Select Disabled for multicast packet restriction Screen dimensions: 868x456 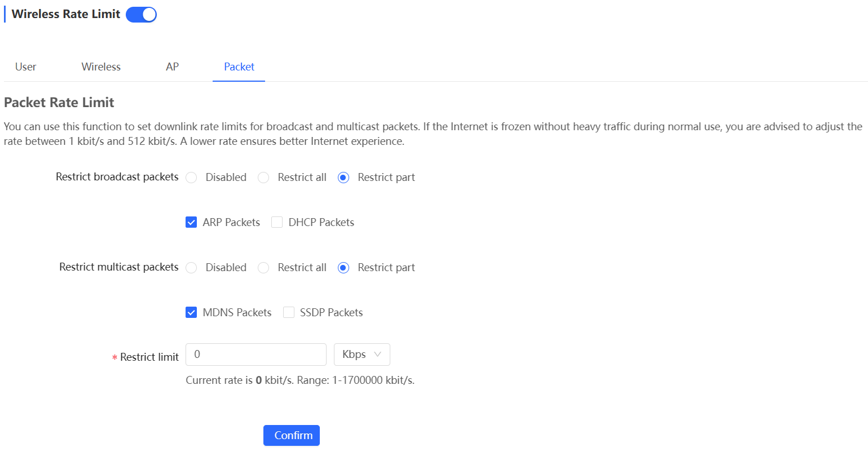191,267
